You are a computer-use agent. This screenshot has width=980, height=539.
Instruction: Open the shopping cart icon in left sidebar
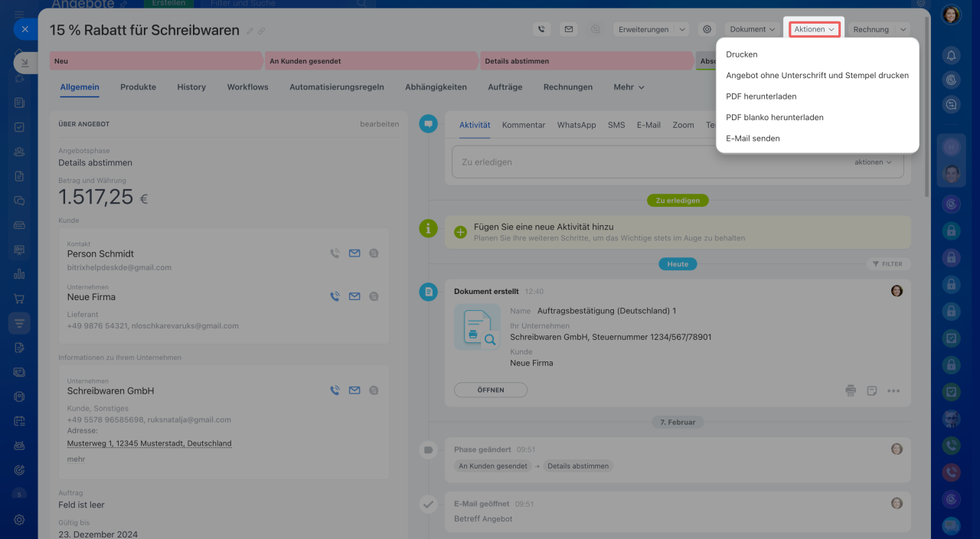(x=19, y=299)
